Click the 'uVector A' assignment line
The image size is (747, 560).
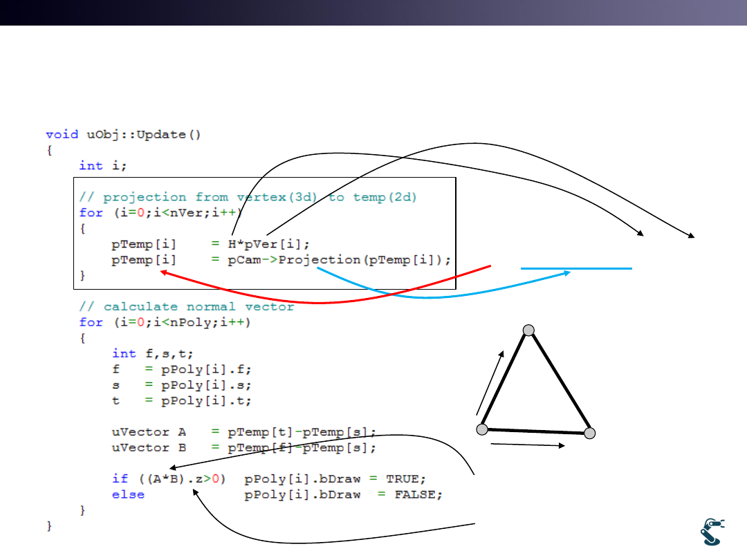coord(243,432)
